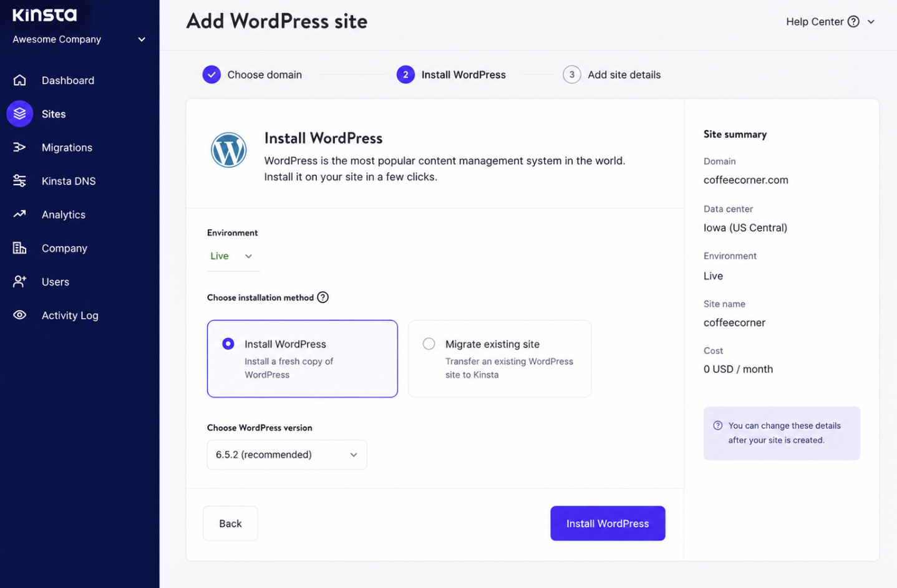This screenshot has height=588, width=897.
Task: Click the Users add-person icon
Action: (x=20, y=281)
